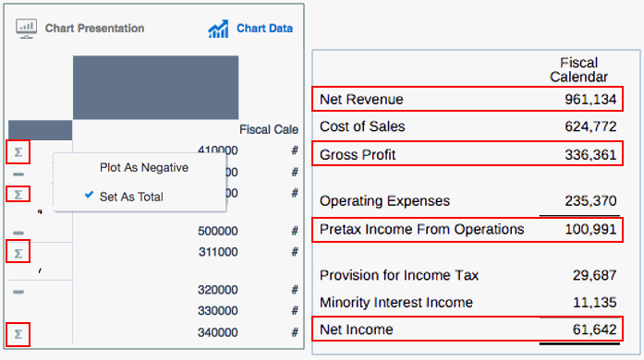The height and width of the screenshot is (360, 644).
Task: Click the Chart Presentation monitor icon
Action: coord(26,29)
